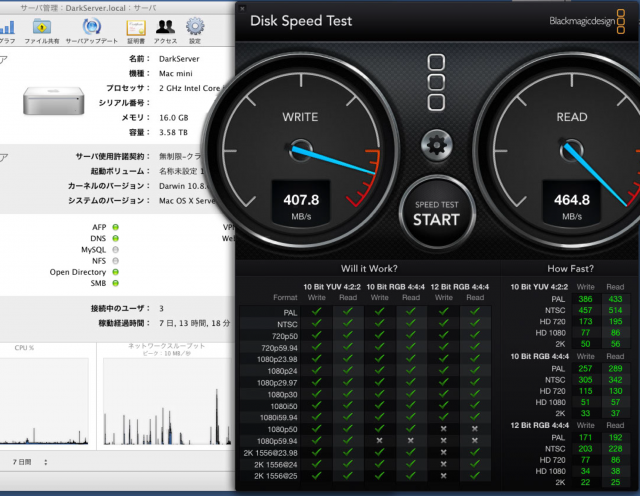This screenshot has height=496, width=640.
Task: Click the WRITE gauge speed readout 407.8
Action: tap(301, 200)
